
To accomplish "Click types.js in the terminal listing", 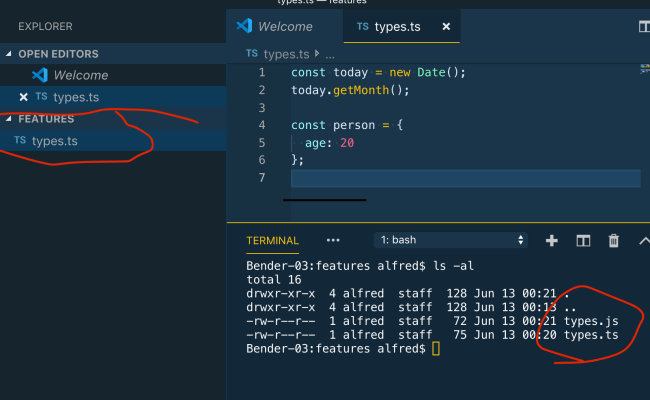I will click(591, 321).
